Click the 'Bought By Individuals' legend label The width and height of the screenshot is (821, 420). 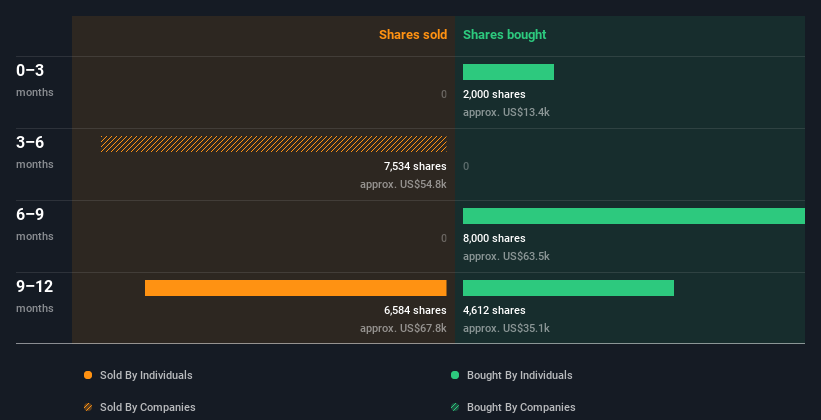click(x=519, y=375)
